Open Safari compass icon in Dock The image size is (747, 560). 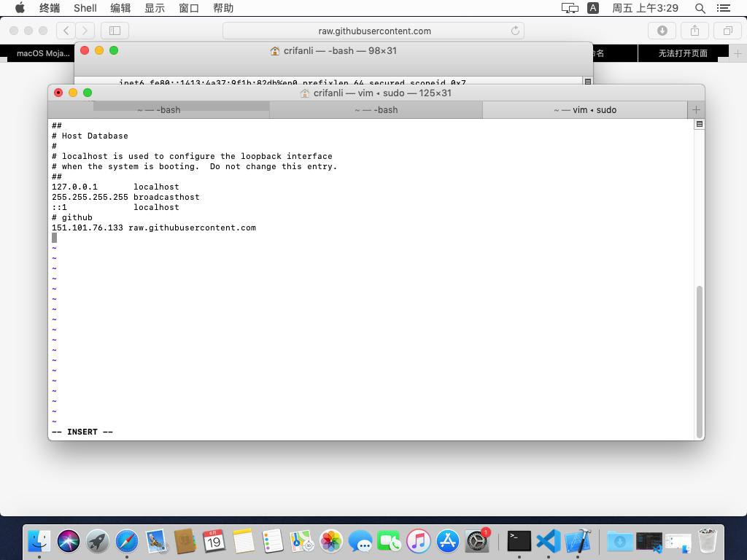127,542
